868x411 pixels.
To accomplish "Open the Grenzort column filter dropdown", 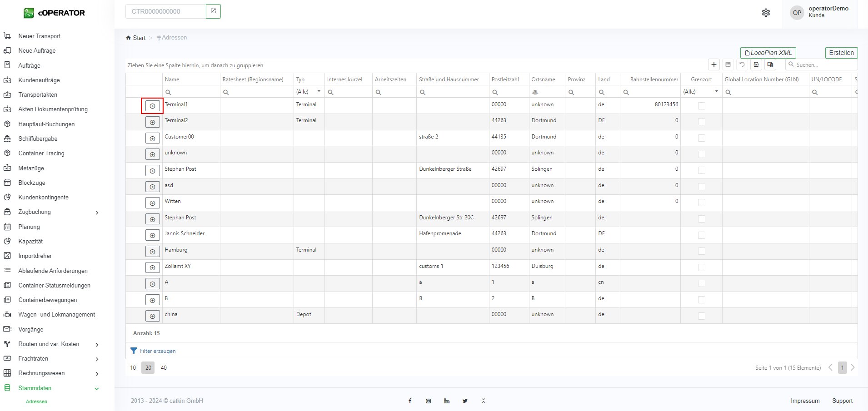I will [x=716, y=92].
